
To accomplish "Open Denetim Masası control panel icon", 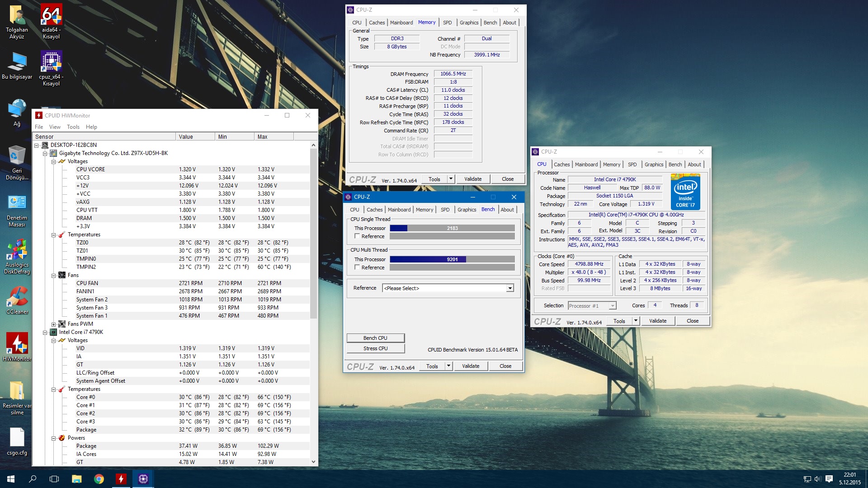I will [x=17, y=210].
